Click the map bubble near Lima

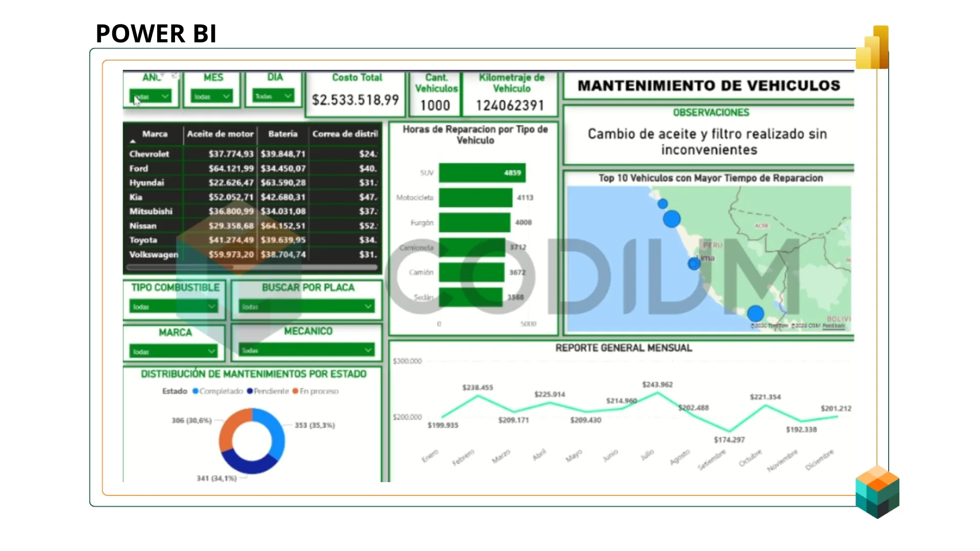click(694, 264)
